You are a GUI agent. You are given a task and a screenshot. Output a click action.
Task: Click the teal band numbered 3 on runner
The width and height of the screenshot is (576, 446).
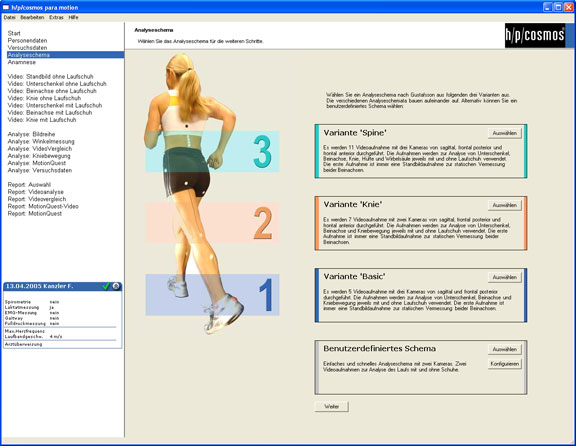(x=212, y=151)
